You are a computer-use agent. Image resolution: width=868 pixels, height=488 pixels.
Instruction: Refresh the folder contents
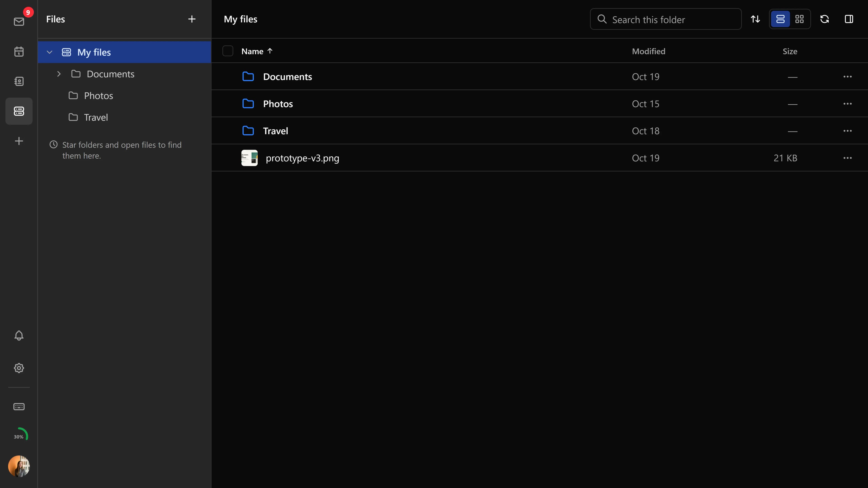825,19
